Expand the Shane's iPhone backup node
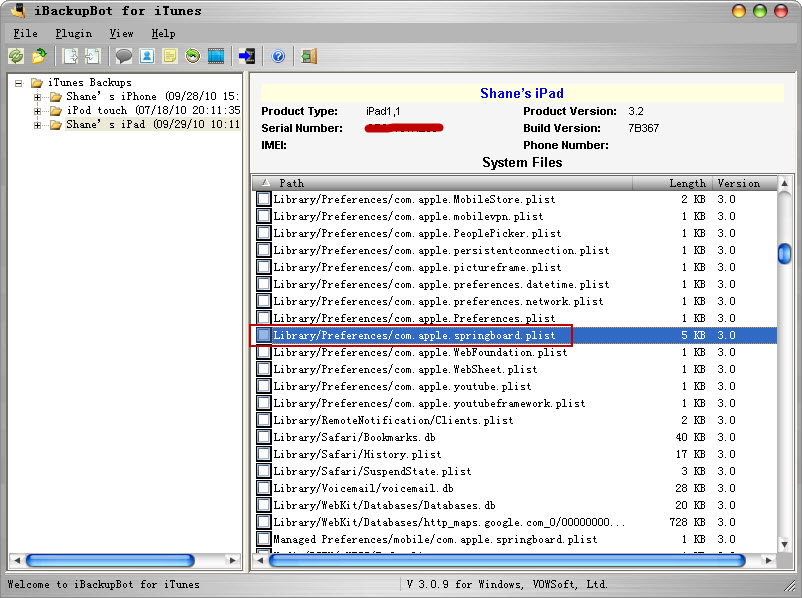802x598 pixels. [x=37, y=97]
